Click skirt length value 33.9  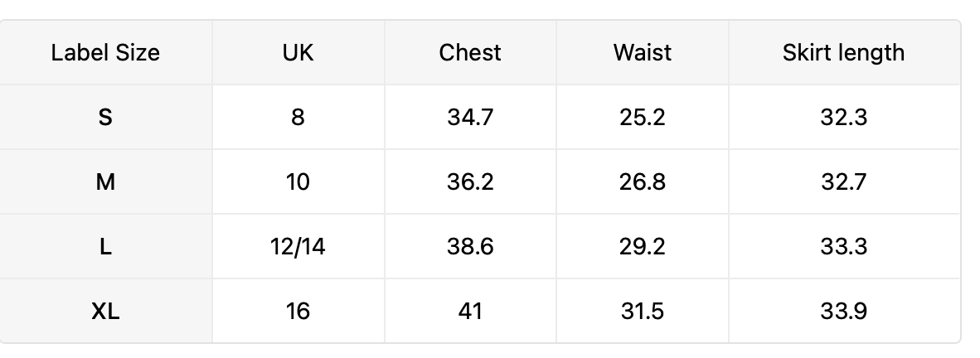coord(844,311)
